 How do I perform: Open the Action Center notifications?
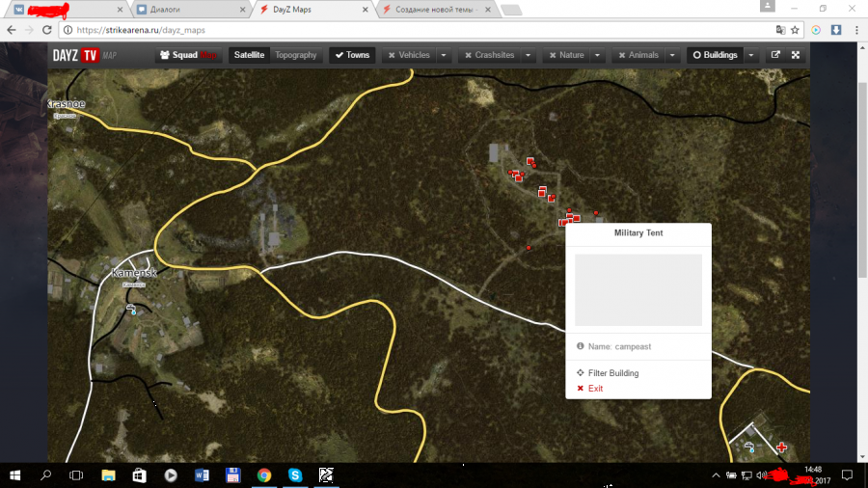point(847,475)
